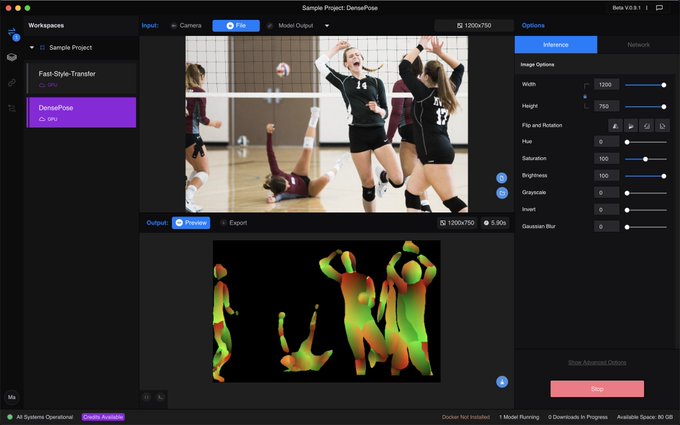Viewport: 680px width, 425px height.
Task: Click the output 1200x750 resolution badge
Action: 457,223
